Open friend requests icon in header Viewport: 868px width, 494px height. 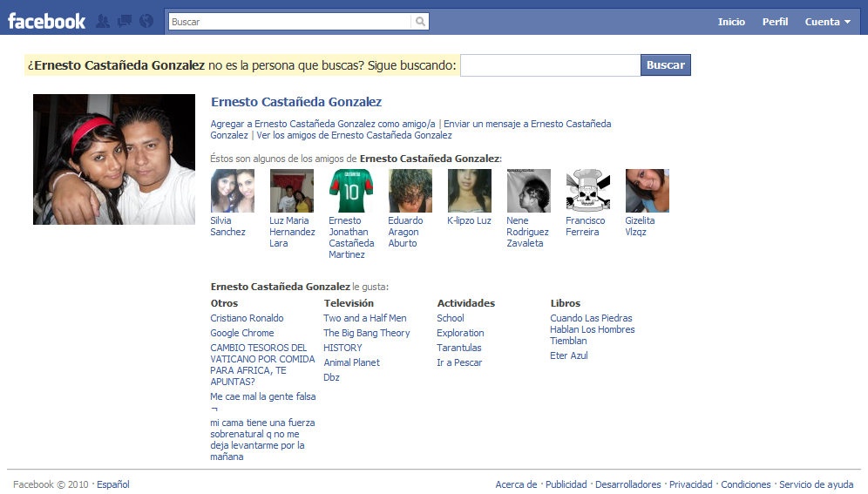(103, 22)
